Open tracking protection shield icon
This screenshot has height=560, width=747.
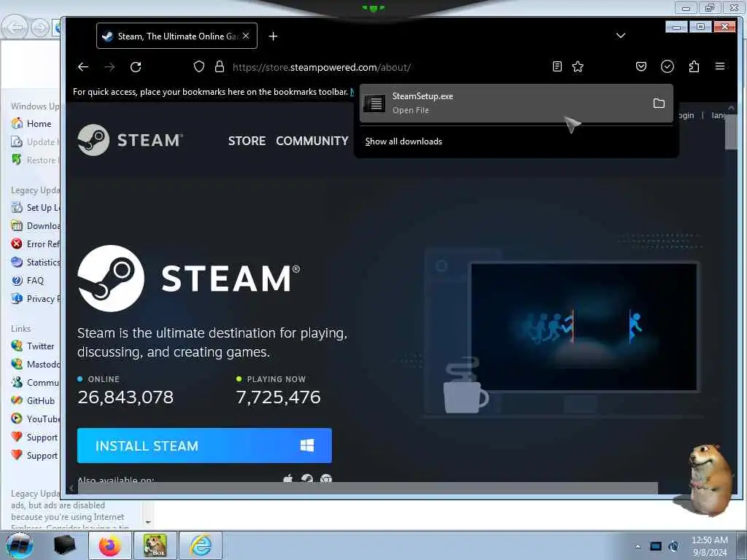pyautogui.click(x=199, y=66)
